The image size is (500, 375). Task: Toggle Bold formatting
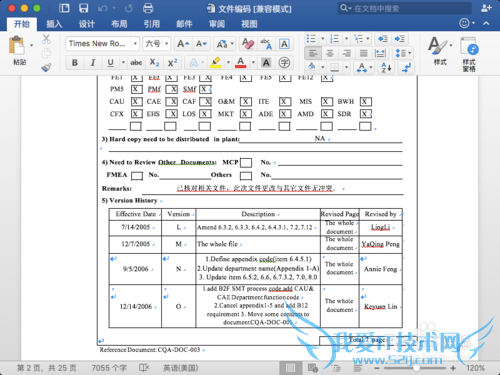75,63
